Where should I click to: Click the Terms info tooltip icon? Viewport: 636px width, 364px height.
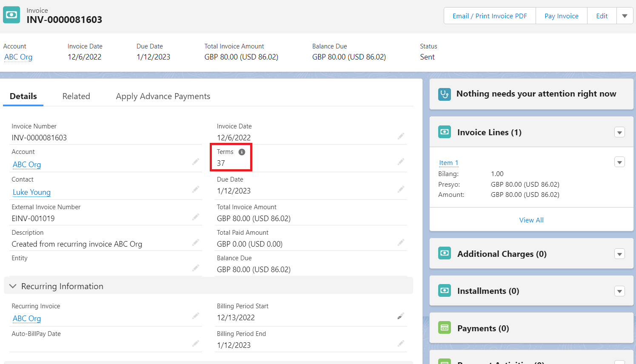[242, 152]
